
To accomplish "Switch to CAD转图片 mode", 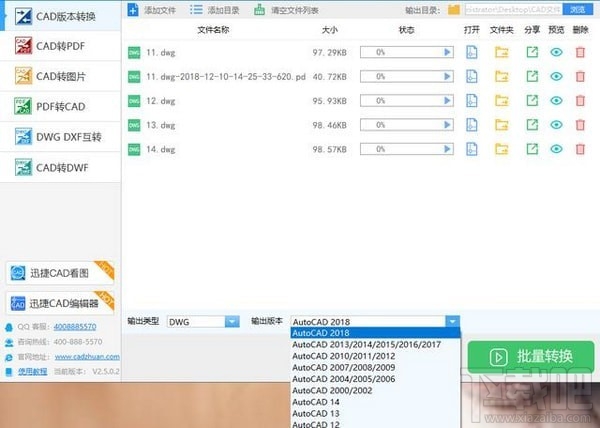I will click(60, 76).
